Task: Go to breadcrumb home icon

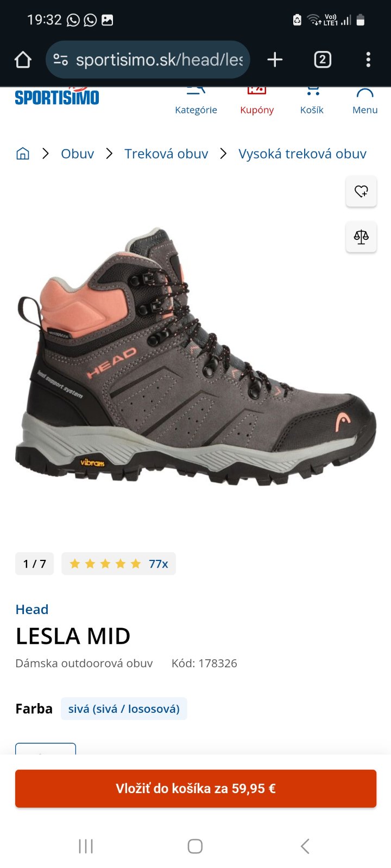Action: [x=23, y=154]
